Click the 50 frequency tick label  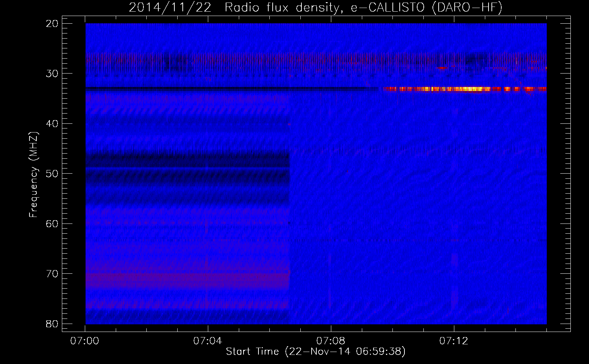pyautogui.click(x=52, y=174)
